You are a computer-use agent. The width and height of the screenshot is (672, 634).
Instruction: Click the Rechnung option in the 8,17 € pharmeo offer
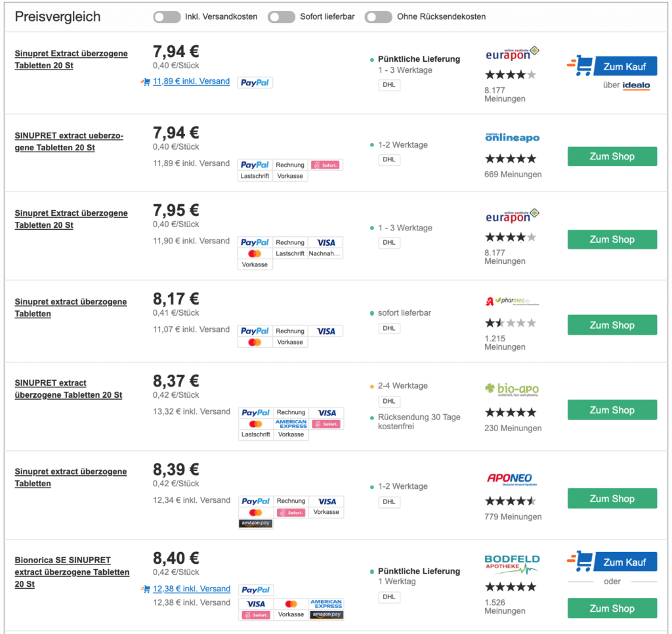tap(290, 331)
